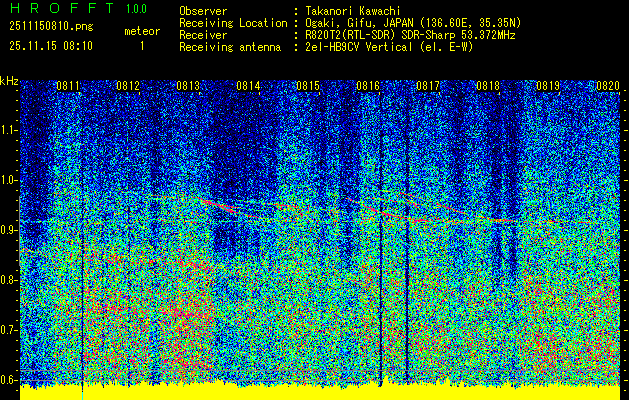This screenshot has height=400, width=629.
Task: Click the 1.0 kHz axis label
Action: (x=8, y=180)
